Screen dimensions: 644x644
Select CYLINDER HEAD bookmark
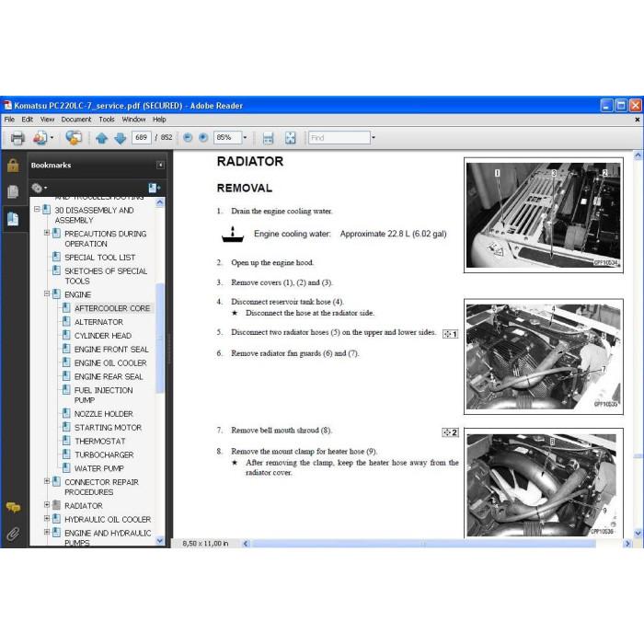[x=103, y=336]
